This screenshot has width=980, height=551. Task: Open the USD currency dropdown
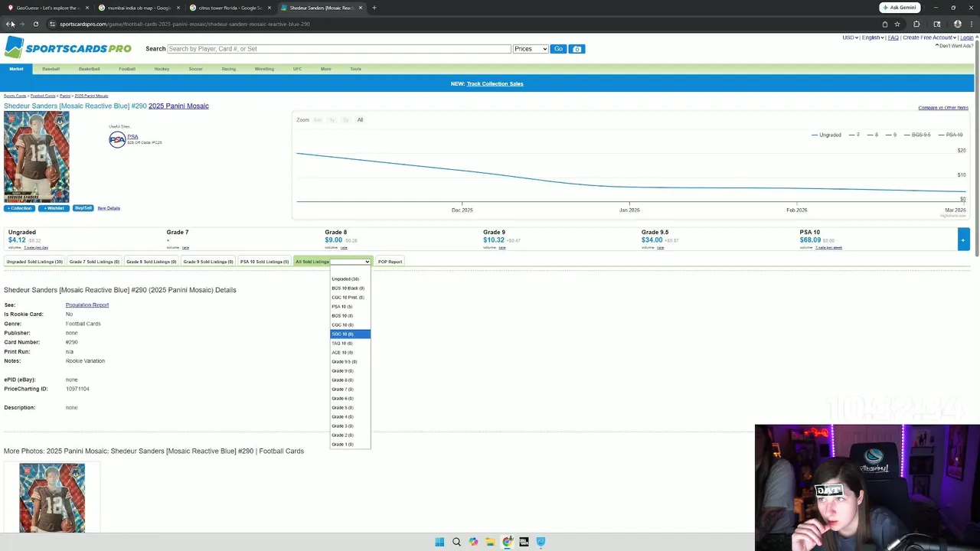850,37
